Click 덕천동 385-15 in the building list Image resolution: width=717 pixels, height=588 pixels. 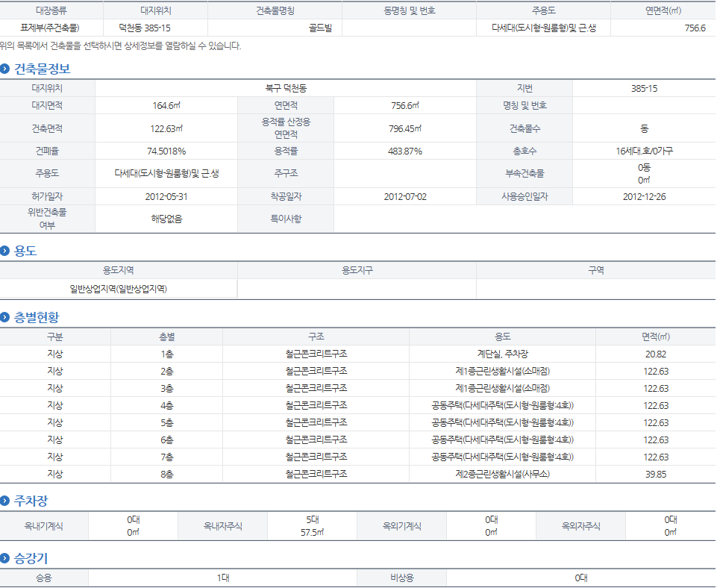pyautogui.click(x=145, y=28)
